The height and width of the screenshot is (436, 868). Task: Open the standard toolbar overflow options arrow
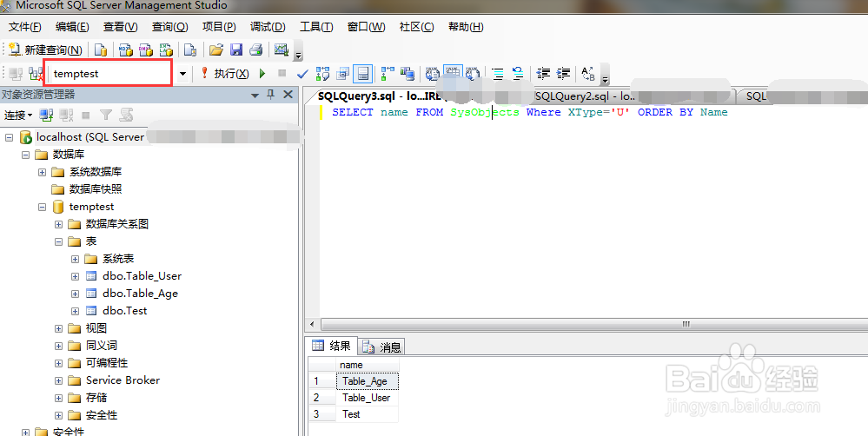pyautogui.click(x=299, y=51)
